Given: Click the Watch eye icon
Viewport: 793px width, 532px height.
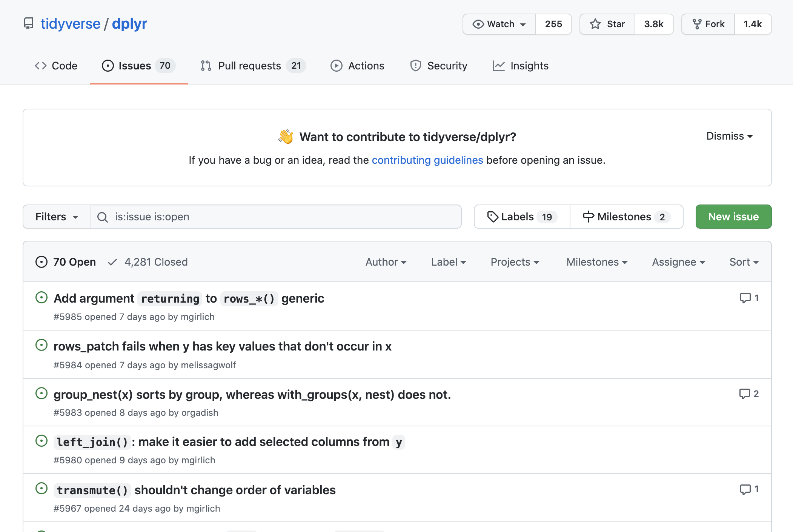Looking at the screenshot, I should (478, 24).
